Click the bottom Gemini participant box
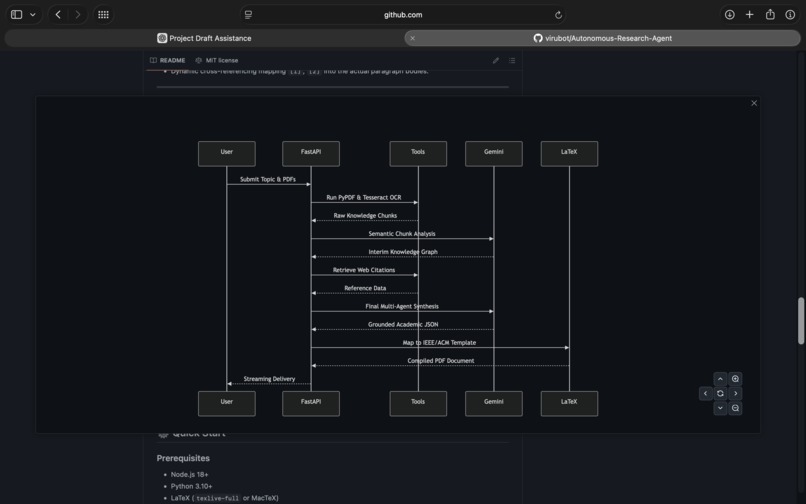Viewport: 806px width, 504px height. [x=493, y=404]
